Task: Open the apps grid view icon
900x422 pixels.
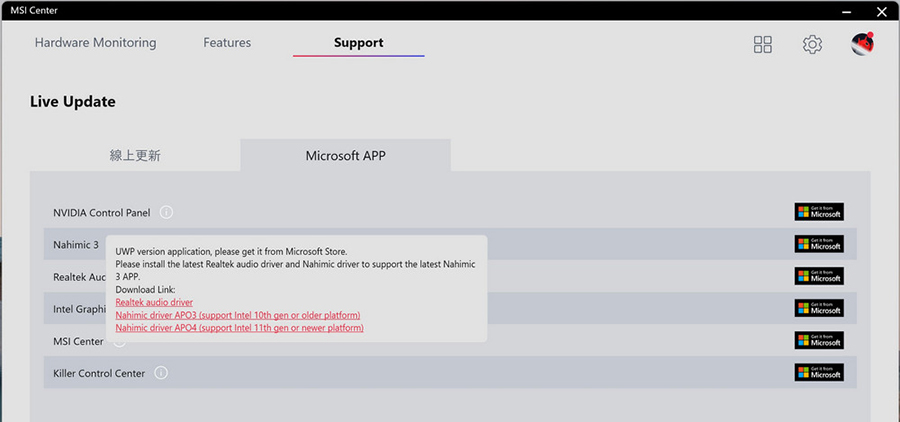Action: (762, 44)
